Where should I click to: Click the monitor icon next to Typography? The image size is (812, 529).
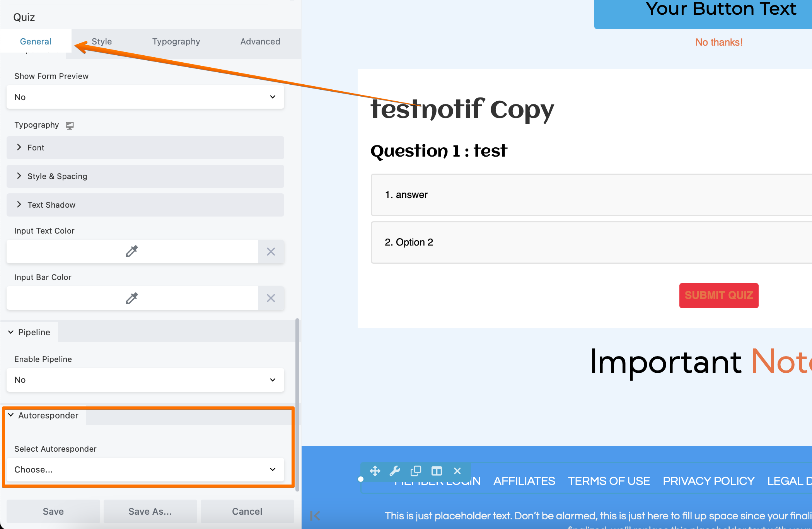pyautogui.click(x=70, y=125)
